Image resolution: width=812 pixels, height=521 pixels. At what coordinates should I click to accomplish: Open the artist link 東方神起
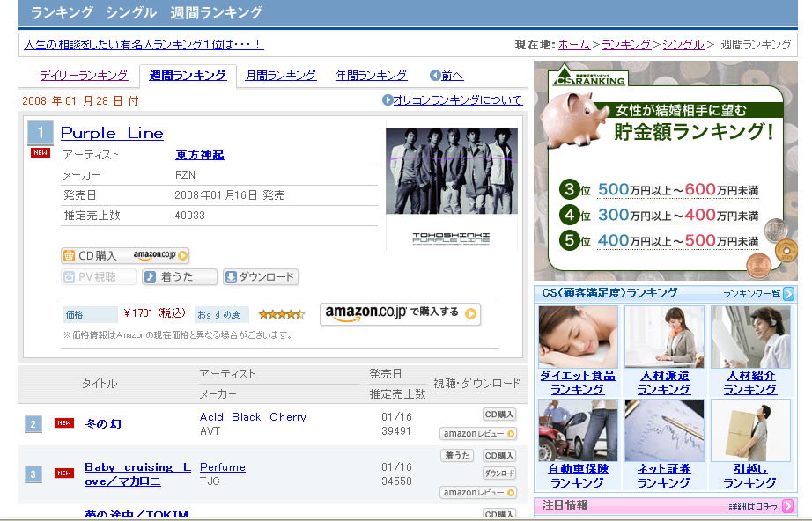[x=200, y=155]
